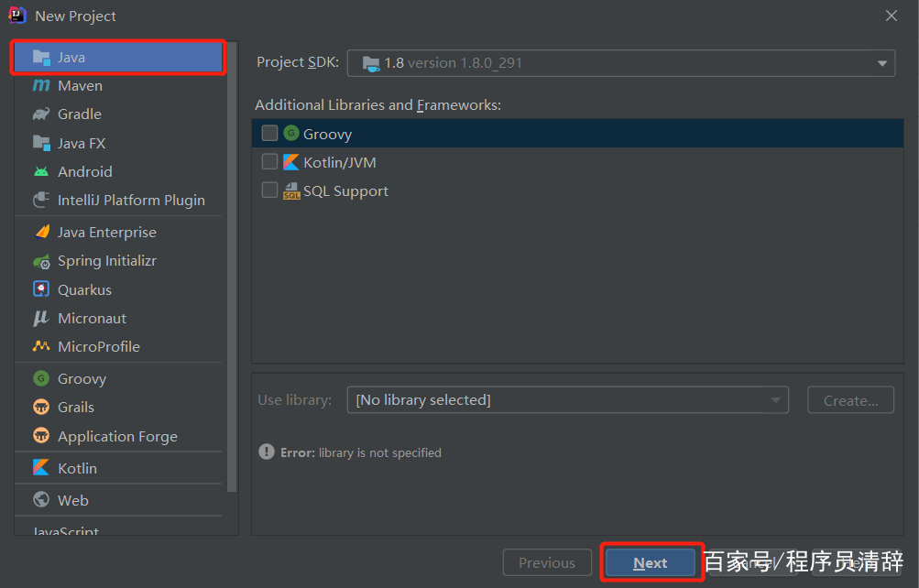Click the IntelliJ IDEA logo in title bar
Screen dimensions: 919x588
click(x=17, y=16)
